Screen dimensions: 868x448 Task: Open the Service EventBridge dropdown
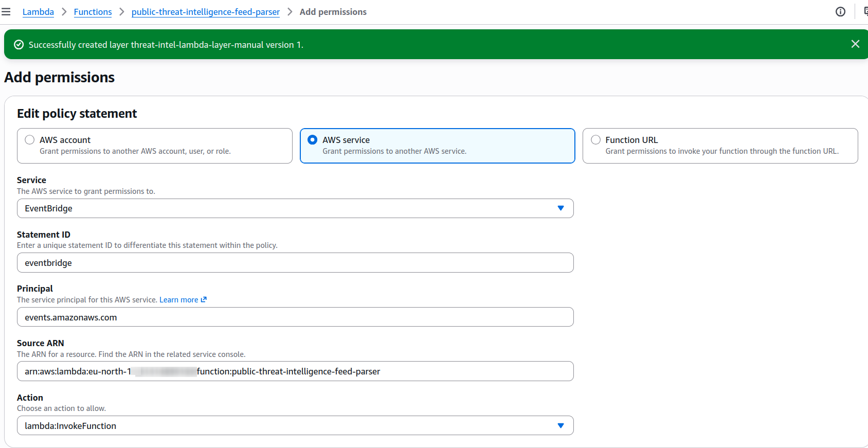(295, 208)
